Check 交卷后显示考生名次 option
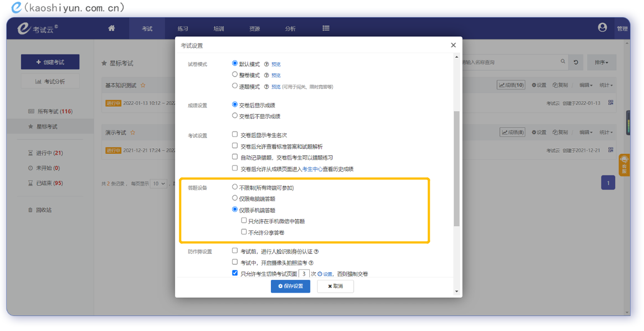This screenshot has height=331, width=644. (x=235, y=135)
